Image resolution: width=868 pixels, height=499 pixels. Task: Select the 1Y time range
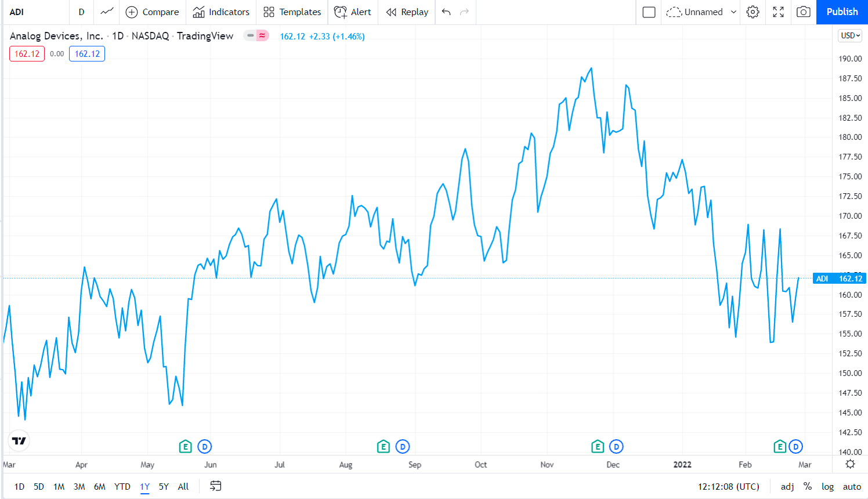(x=145, y=487)
